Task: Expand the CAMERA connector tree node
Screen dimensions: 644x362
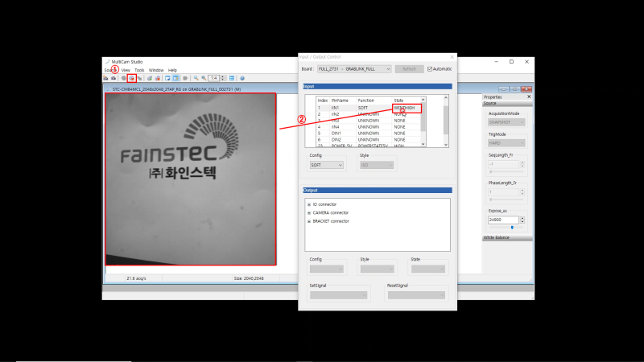Action: (x=309, y=213)
